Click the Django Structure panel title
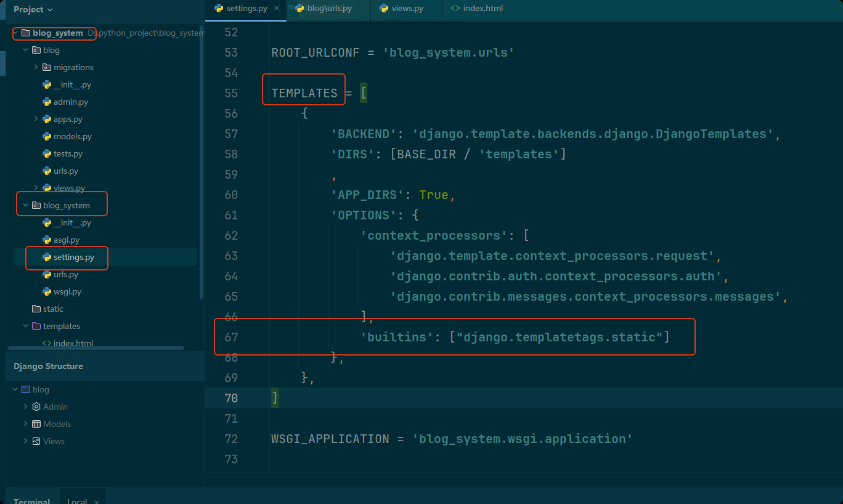Screen dimensions: 843x504 tap(48, 366)
